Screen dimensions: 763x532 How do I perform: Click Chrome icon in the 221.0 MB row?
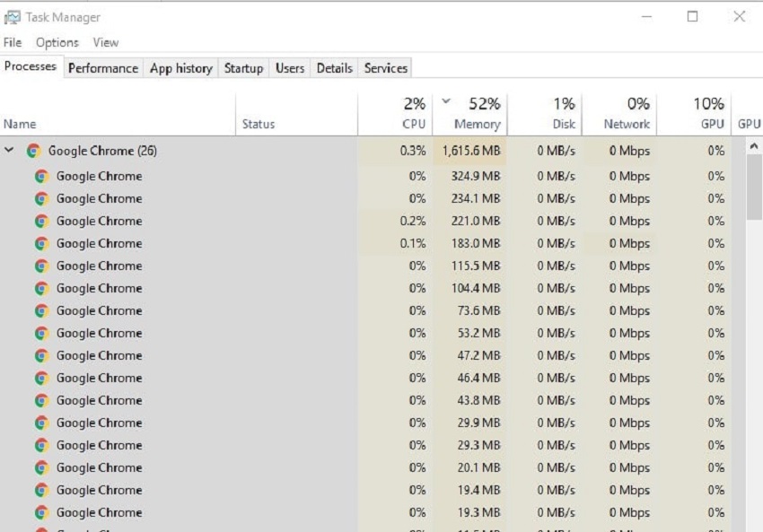[x=41, y=221]
